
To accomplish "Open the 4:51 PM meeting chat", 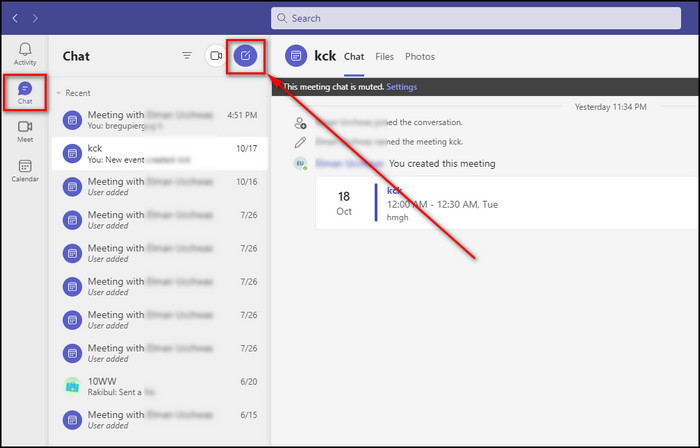I will [x=160, y=120].
